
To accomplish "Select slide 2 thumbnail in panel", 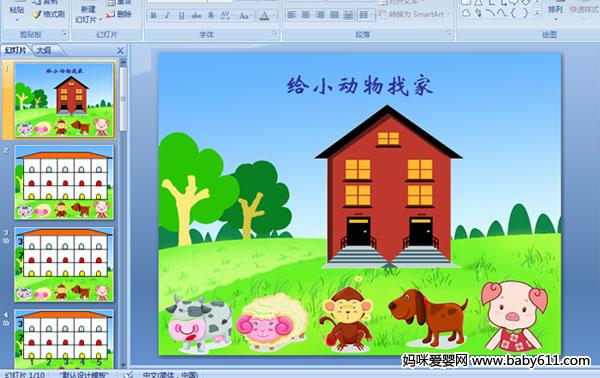I will (64, 182).
